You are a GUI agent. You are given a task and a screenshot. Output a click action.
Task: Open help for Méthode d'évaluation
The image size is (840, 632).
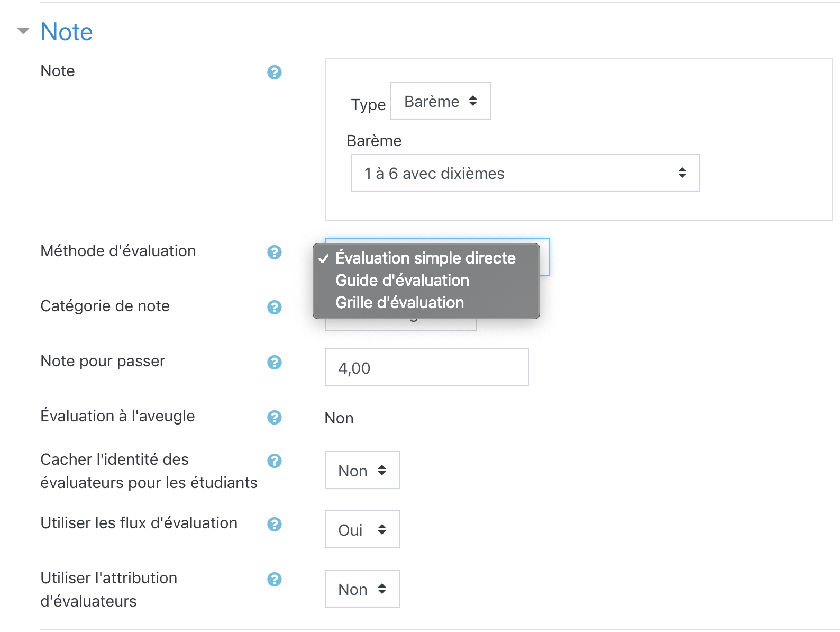tap(274, 252)
